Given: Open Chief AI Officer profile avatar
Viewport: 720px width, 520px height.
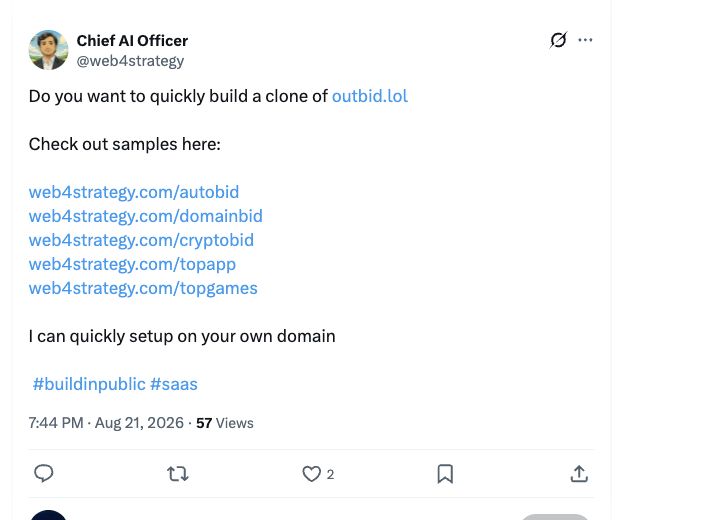Looking at the screenshot, I should pyautogui.click(x=48, y=50).
